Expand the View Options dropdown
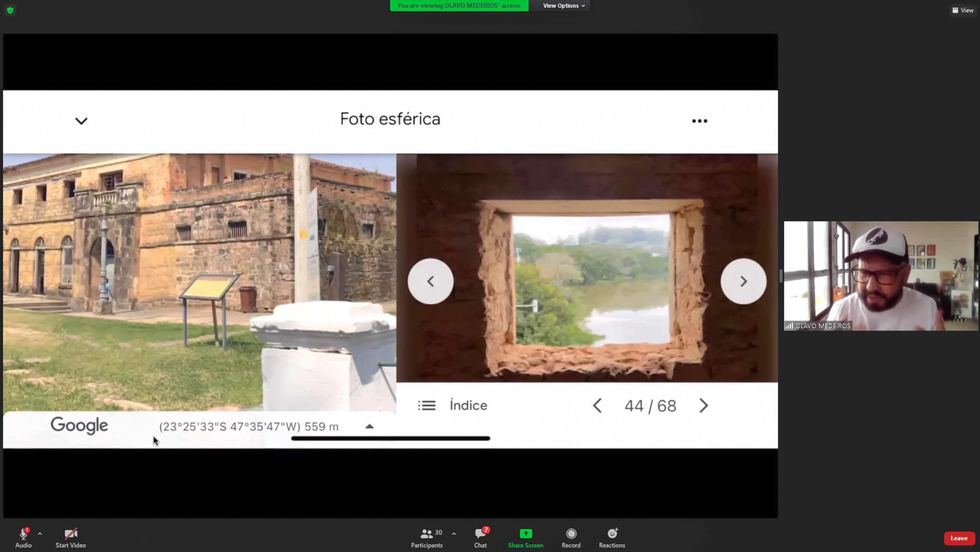Viewport: 980px width, 552px height. coord(563,6)
